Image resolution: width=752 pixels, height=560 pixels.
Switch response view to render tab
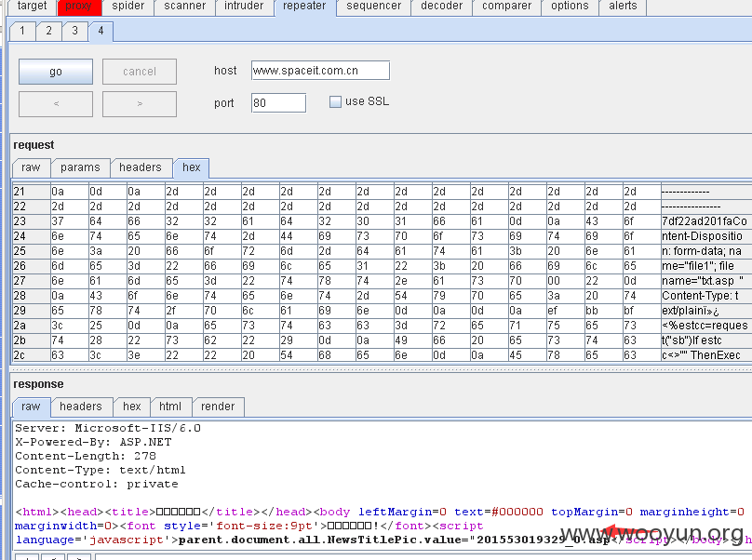[x=218, y=407]
